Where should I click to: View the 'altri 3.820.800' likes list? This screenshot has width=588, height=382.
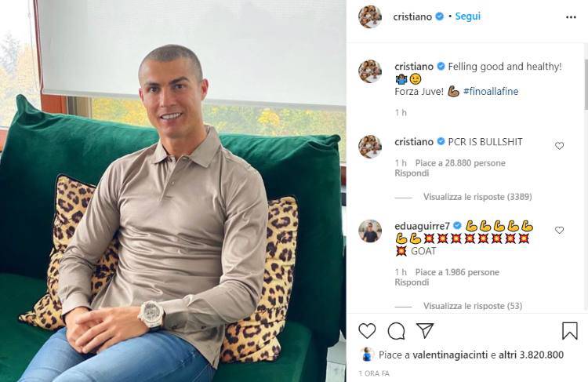click(531, 355)
